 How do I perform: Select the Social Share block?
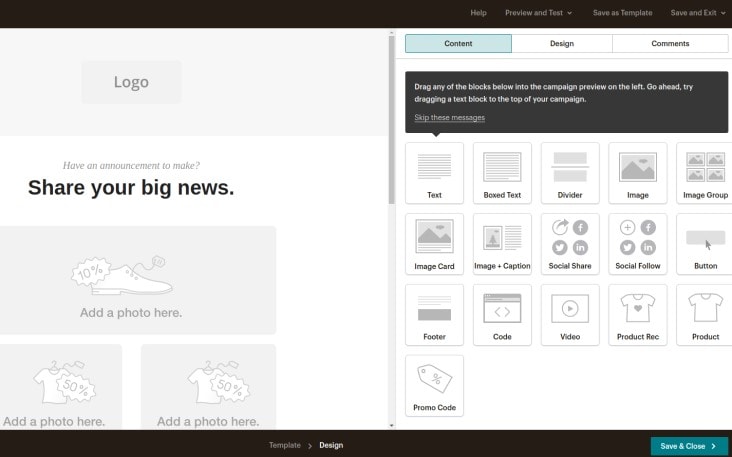click(570, 243)
